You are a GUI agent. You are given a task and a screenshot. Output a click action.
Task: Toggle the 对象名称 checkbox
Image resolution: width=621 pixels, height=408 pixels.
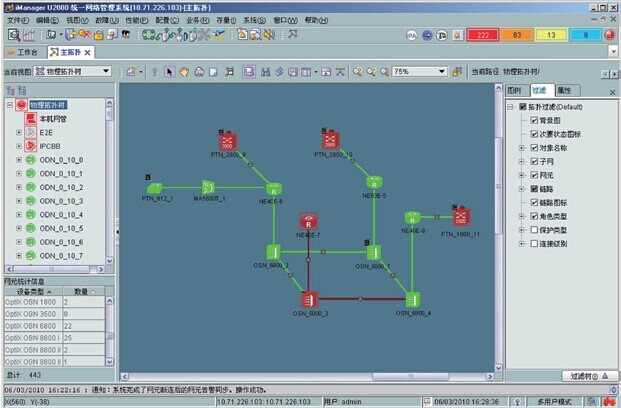click(534, 148)
